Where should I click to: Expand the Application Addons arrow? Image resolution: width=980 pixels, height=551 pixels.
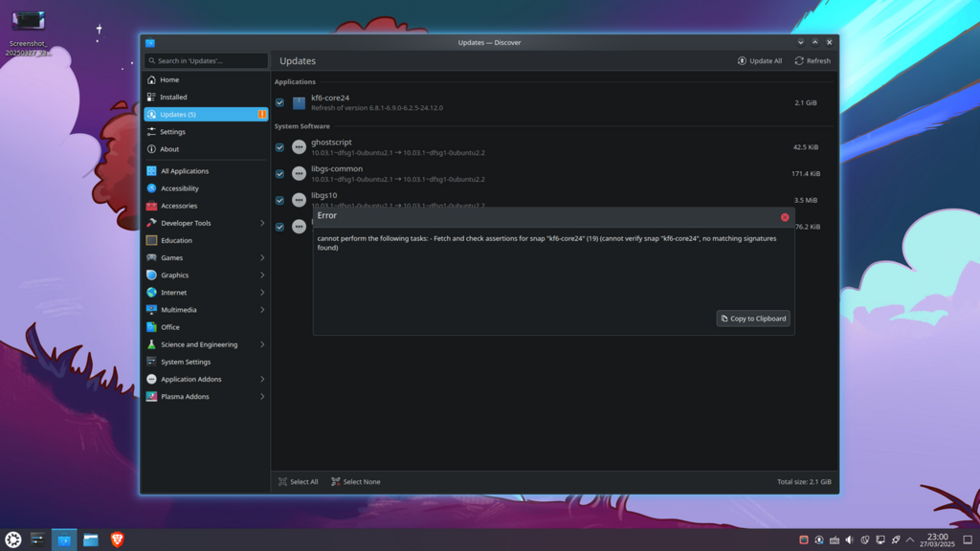[262, 379]
